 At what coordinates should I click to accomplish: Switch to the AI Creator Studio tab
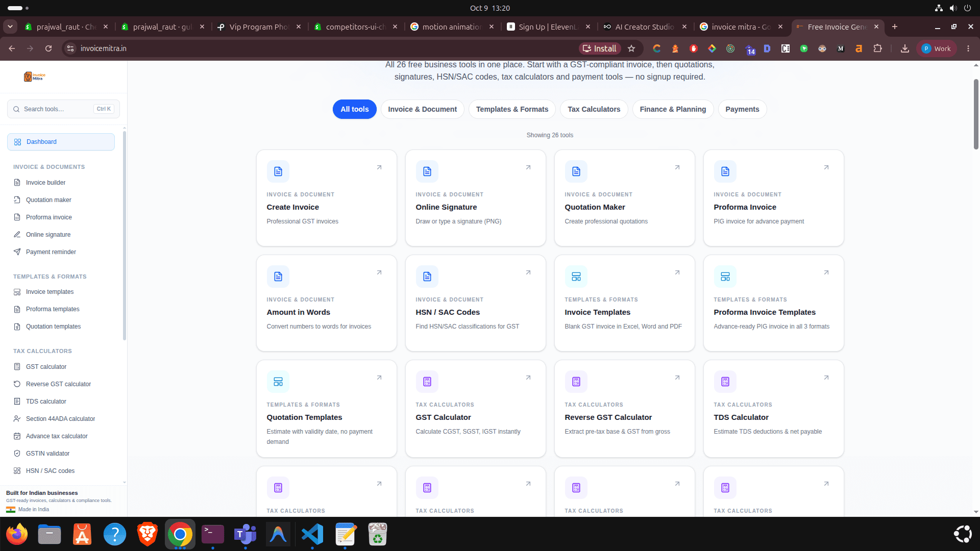[x=645, y=27]
